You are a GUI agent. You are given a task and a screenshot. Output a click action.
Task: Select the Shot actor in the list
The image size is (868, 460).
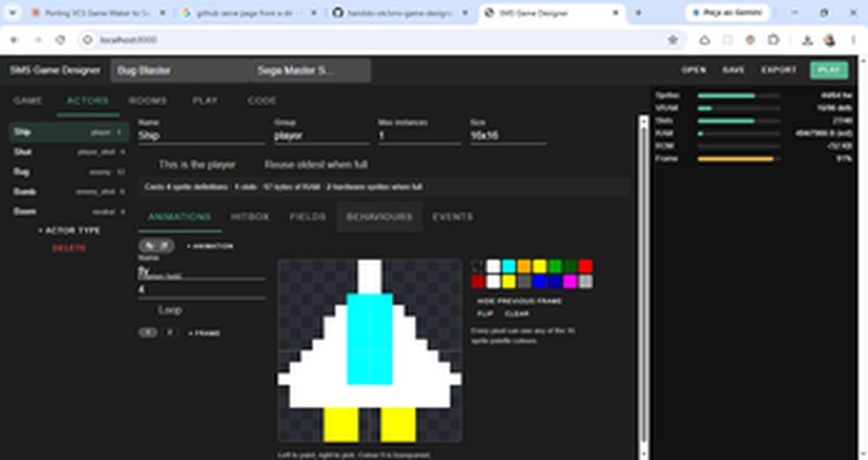(69, 152)
